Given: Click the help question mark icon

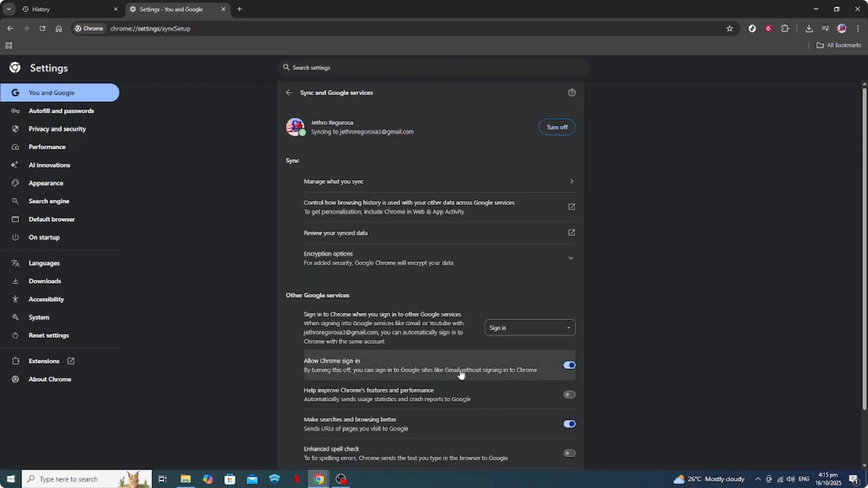Looking at the screenshot, I should (572, 93).
